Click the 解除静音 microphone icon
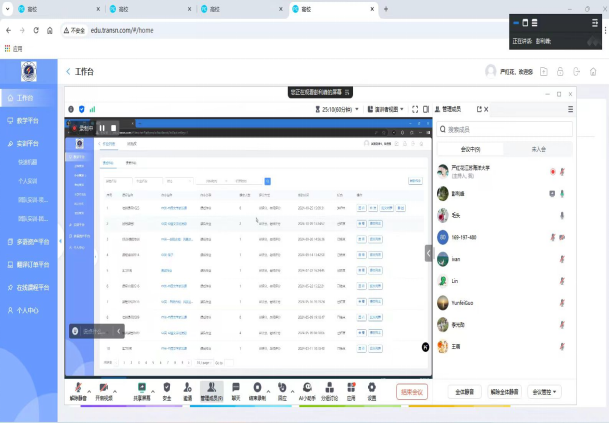The image size is (610, 424). click(x=77, y=387)
